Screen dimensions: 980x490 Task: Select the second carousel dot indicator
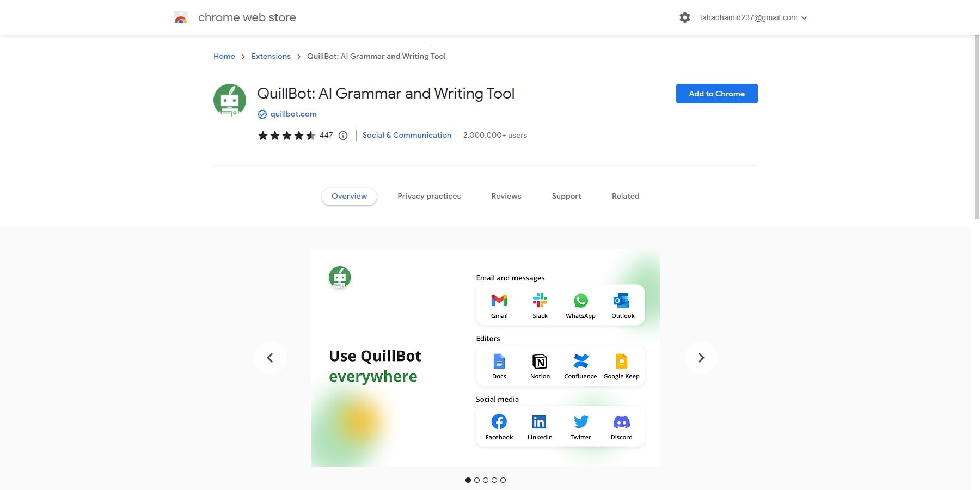tap(476, 480)
